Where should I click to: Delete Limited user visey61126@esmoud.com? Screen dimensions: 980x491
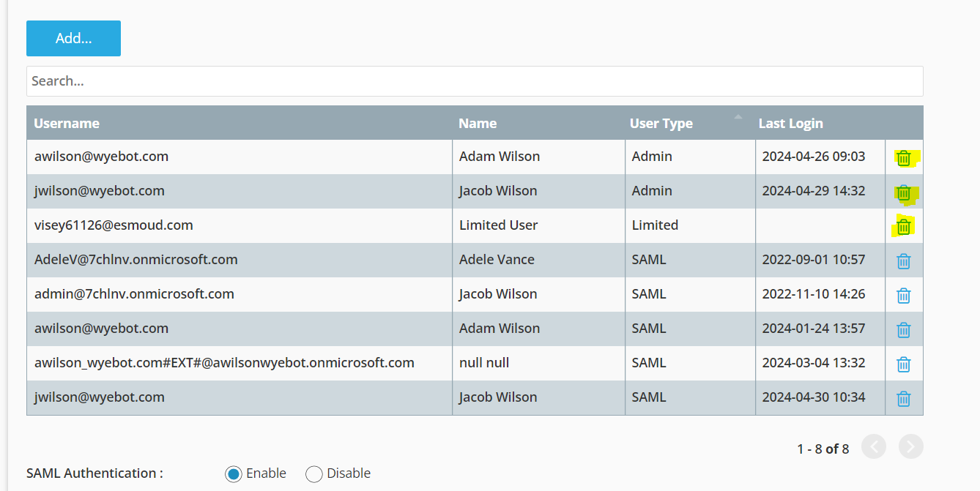(904, 226)
